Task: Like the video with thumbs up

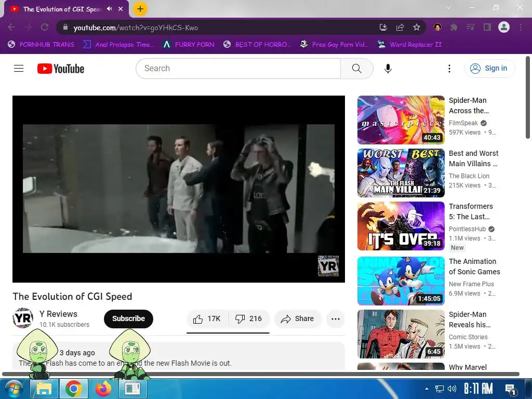Action: pos(207,319)
